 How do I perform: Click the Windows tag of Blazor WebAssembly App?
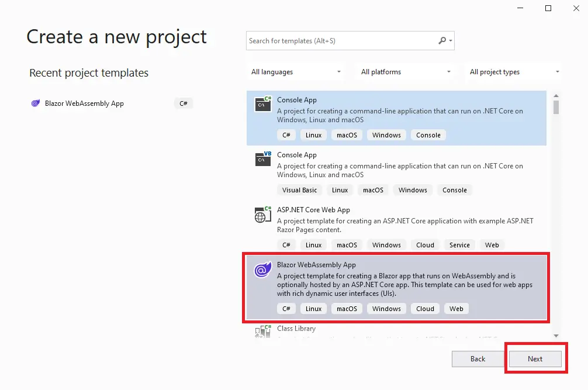pos(386,309)
